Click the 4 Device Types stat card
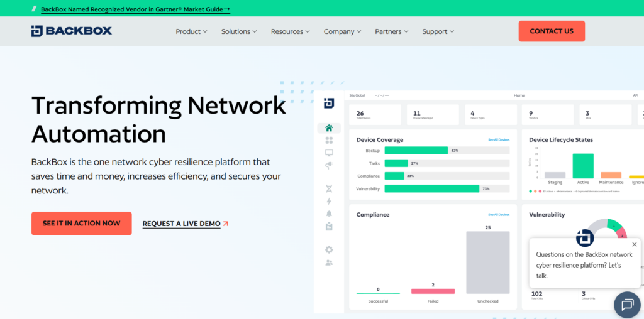Viewport: 644px width, 319px height. click(491, 115)
